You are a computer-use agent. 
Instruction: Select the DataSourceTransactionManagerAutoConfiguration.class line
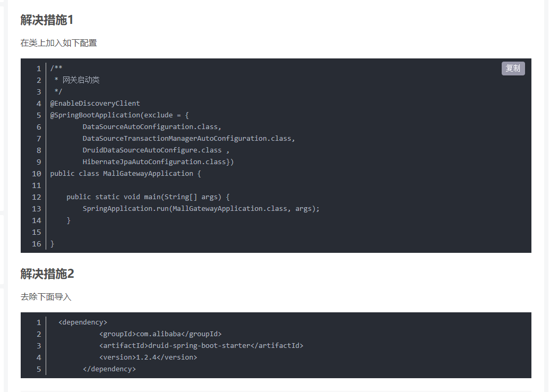click(x=188, y=139)
